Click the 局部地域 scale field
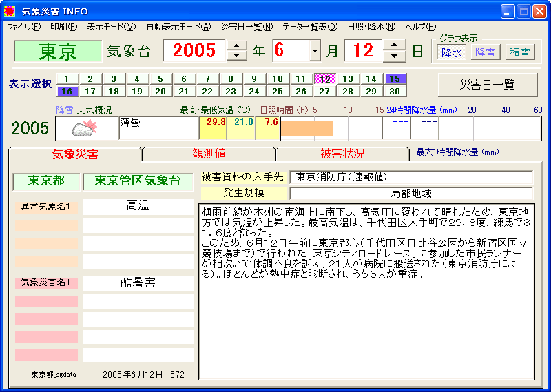The width and height of the screenshot is (551, 392). pos(411,194)
